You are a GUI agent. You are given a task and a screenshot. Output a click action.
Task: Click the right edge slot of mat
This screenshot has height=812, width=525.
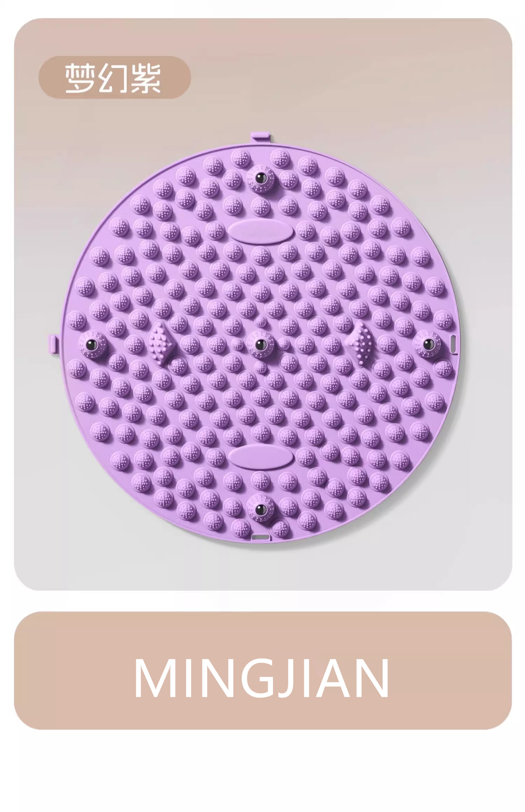point(453,344)
